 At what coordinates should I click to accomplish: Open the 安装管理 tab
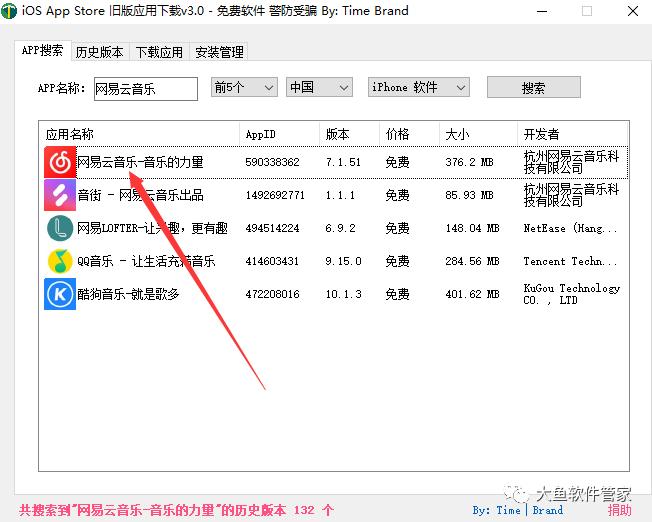coord(219,52)
